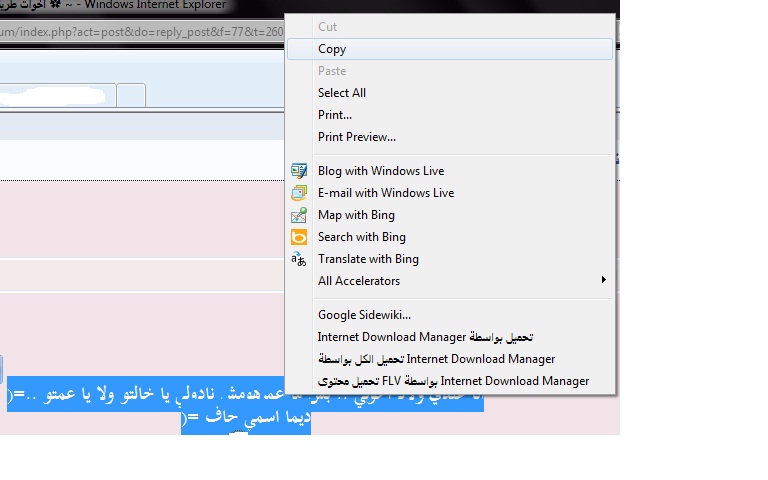
Task: Select the download-all Internet Download Manager entry
Action: pos(436,359)
